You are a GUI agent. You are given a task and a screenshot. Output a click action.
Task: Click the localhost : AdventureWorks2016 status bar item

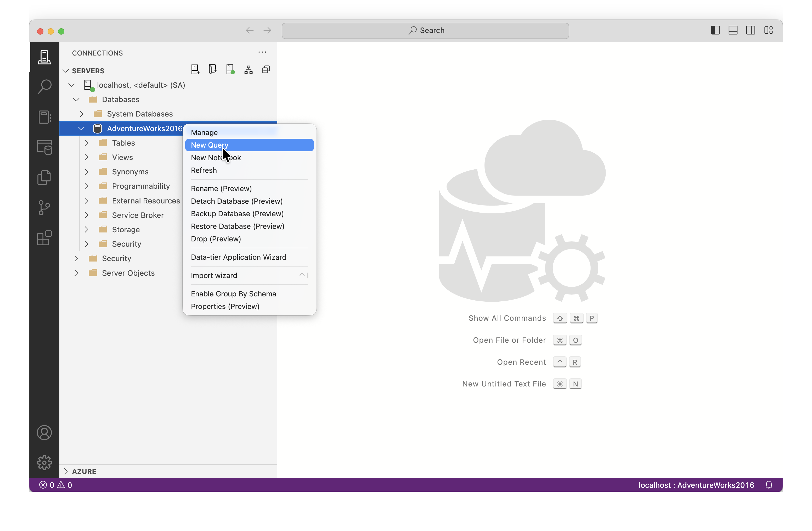point(696,485)
